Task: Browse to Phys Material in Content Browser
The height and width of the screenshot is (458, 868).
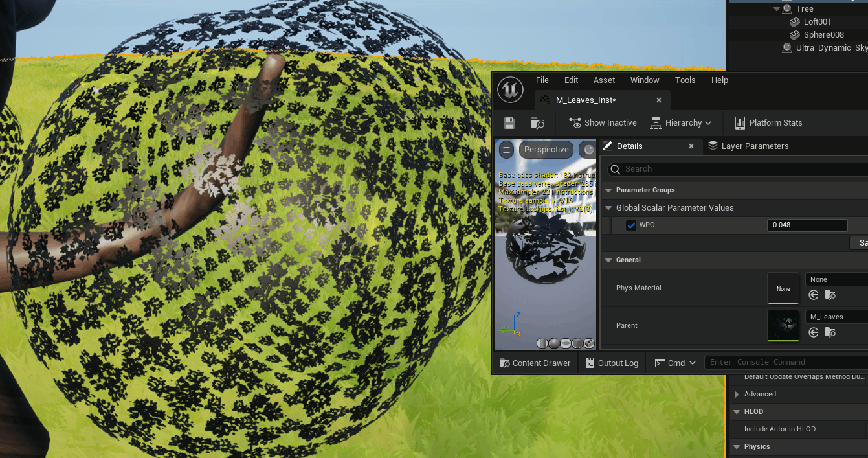Action: pyautogui.click(x=830, y=295)
